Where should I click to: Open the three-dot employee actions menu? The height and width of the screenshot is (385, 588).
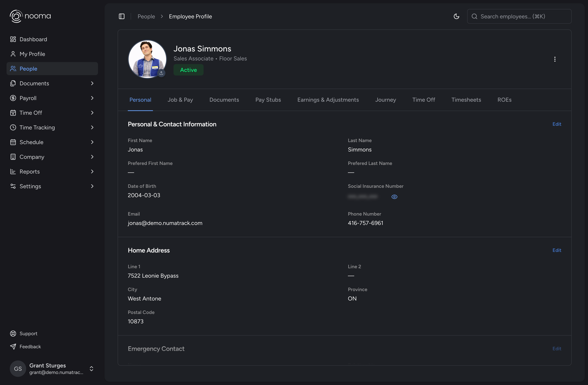(555, 59)
